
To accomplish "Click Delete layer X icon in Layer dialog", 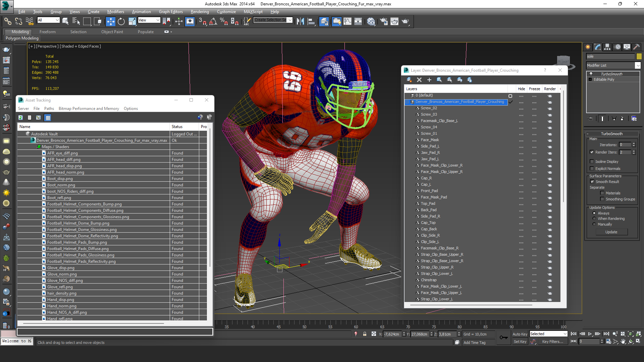I will click(x=419, y=80).
